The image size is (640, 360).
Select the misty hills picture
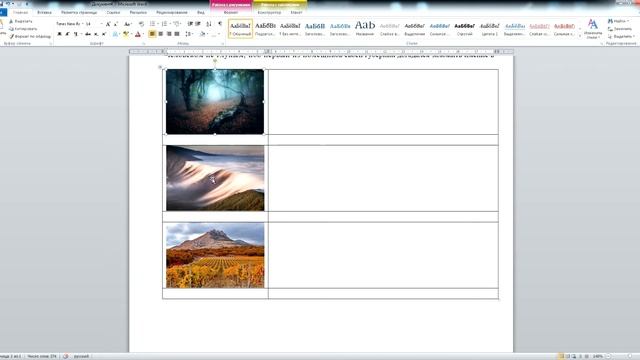click(215, 178)
